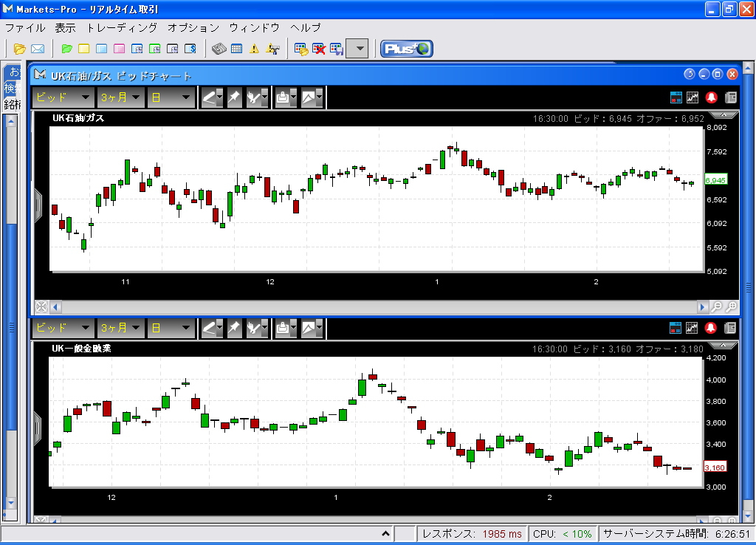This screenshot has height=545, width=756.
Task: Click the green-framed clock window icon
Action: (154, 49)
